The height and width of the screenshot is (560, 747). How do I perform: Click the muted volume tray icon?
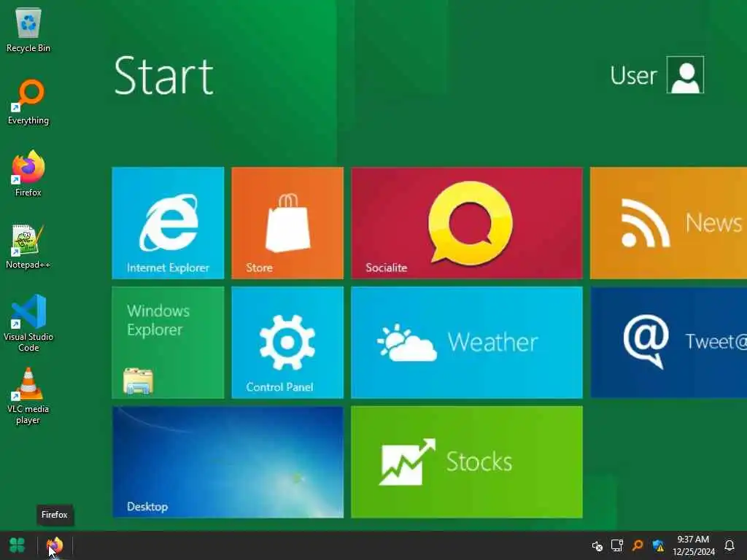point(597,545)
